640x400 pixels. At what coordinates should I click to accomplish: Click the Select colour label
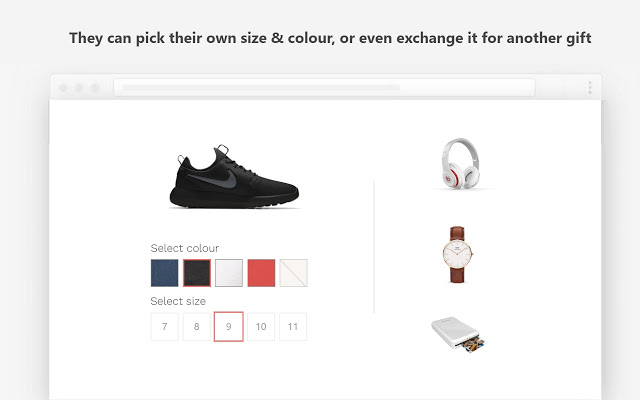pos(185,248)
